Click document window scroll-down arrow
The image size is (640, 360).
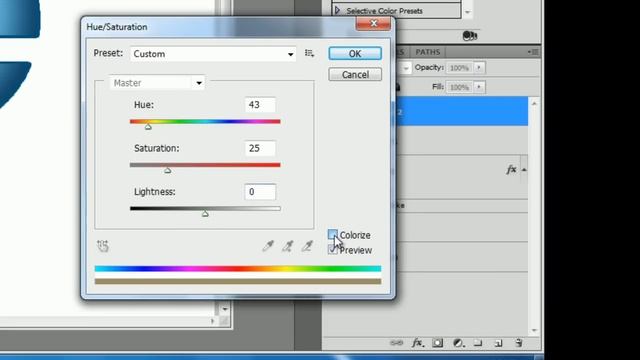click(x=225, y=309)
